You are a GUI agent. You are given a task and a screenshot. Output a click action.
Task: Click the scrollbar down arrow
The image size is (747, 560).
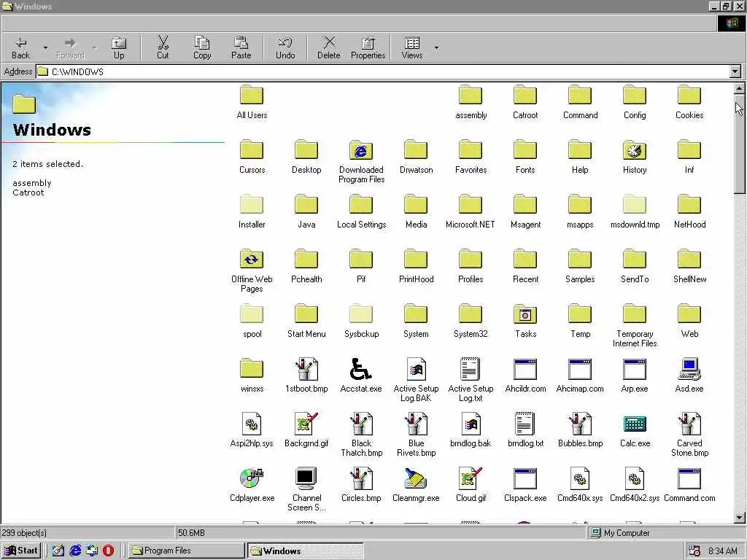pyautogui.click(x=740, y=517)
